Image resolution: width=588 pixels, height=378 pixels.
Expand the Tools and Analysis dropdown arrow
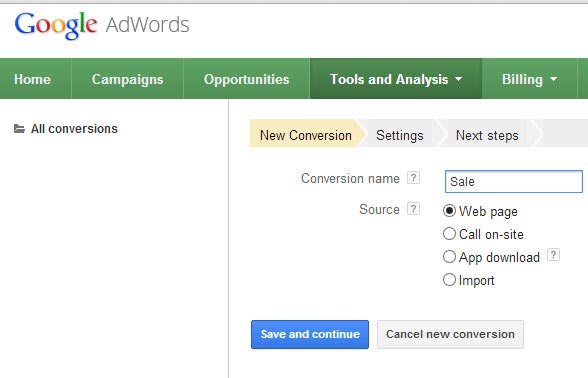[x=458, y=80]
